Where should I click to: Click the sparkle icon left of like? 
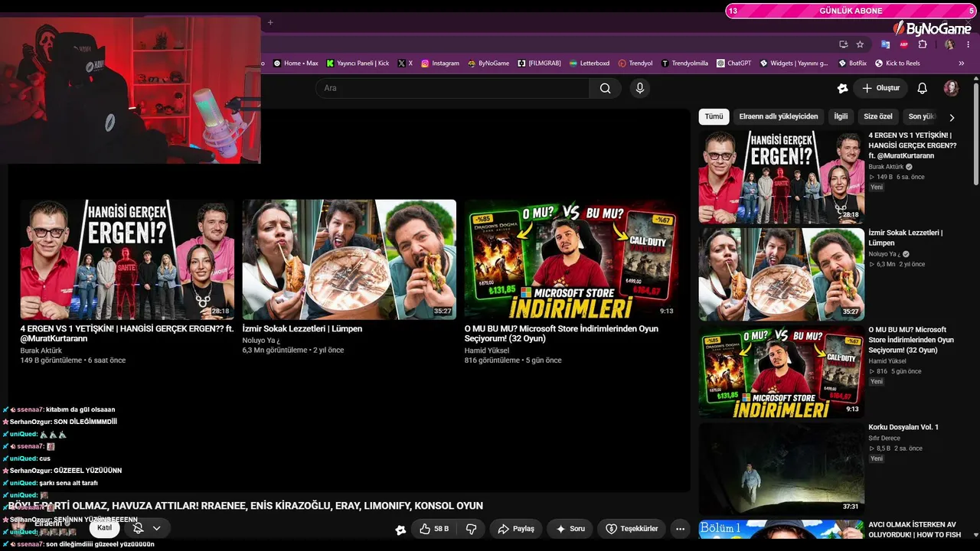coord(400,529)
